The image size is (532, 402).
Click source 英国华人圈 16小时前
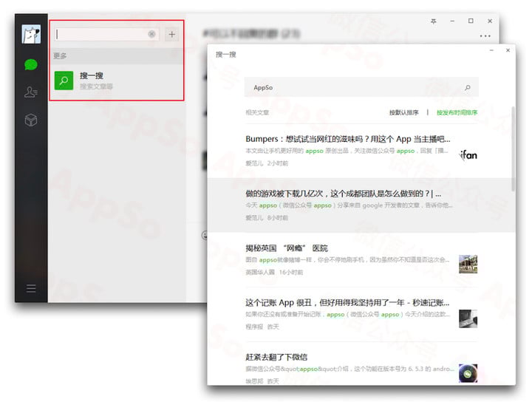pyautogui.click(x=274, y=272)
